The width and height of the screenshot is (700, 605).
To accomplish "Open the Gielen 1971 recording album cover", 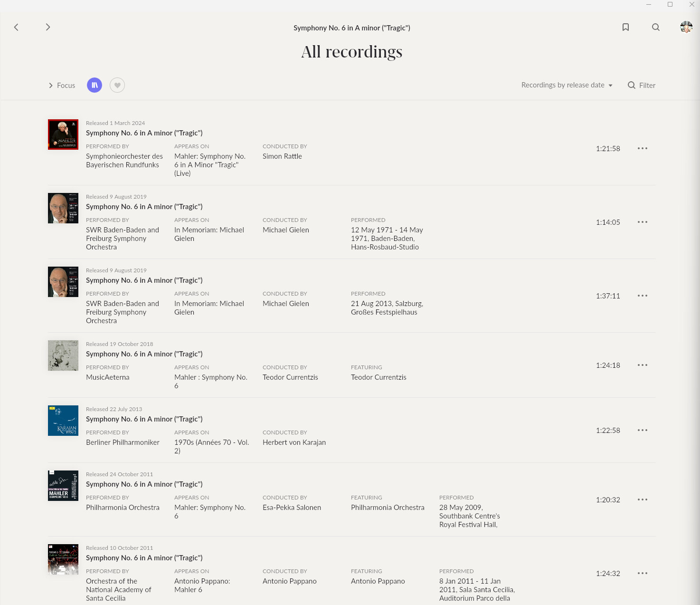I will pos(63,208).
